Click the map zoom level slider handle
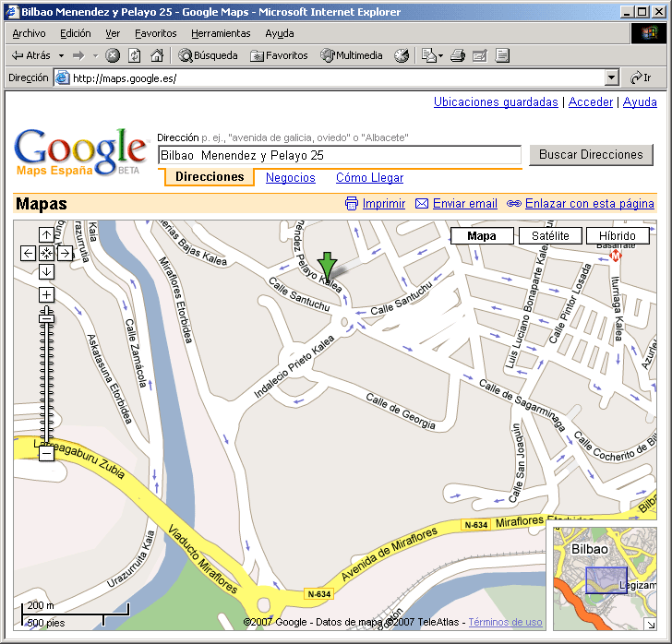The height and width of the screenshot is (644, 672). tap(46, 318)
